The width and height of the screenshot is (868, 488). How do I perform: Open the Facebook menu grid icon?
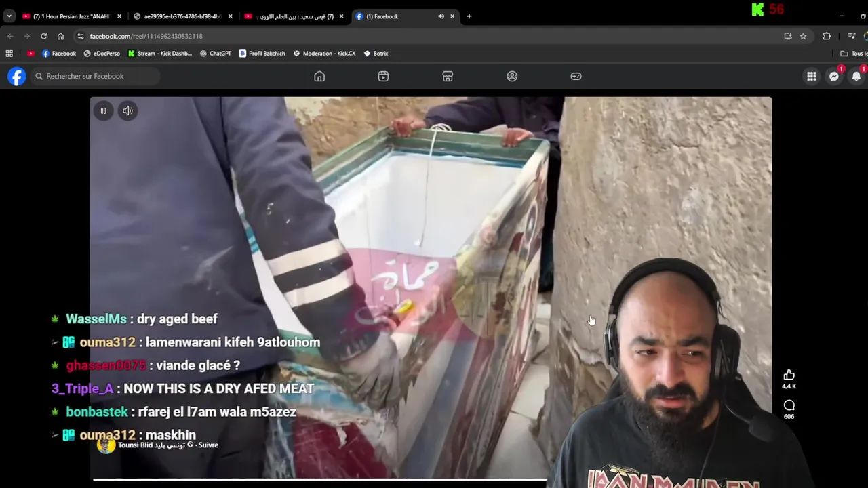pyautogui.click(x=811, y=77)
